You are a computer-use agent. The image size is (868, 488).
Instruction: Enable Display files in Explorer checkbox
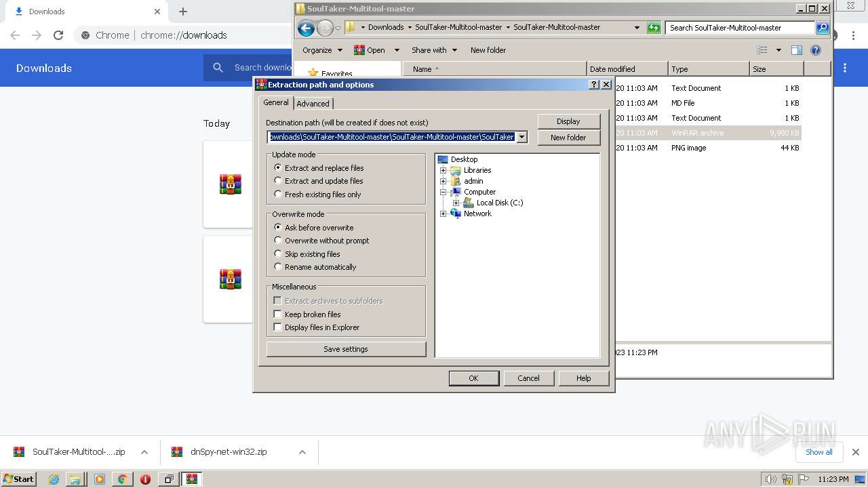[277, 327]
